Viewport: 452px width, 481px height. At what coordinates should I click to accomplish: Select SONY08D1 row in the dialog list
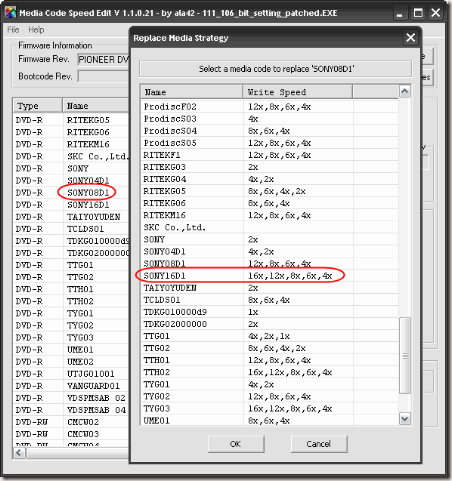269,264
